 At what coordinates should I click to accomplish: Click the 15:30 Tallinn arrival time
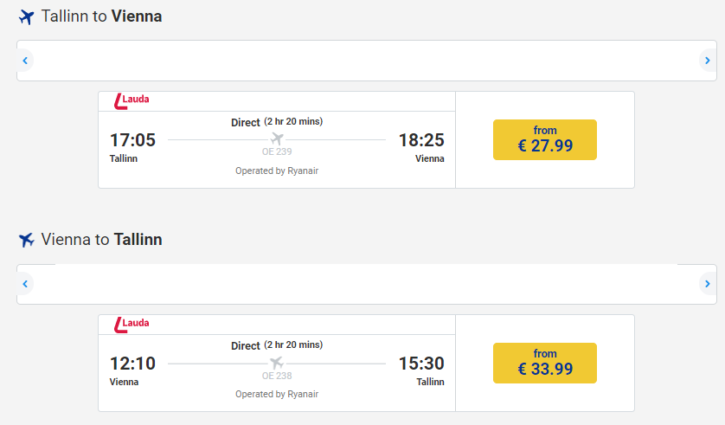coord(421,363)
